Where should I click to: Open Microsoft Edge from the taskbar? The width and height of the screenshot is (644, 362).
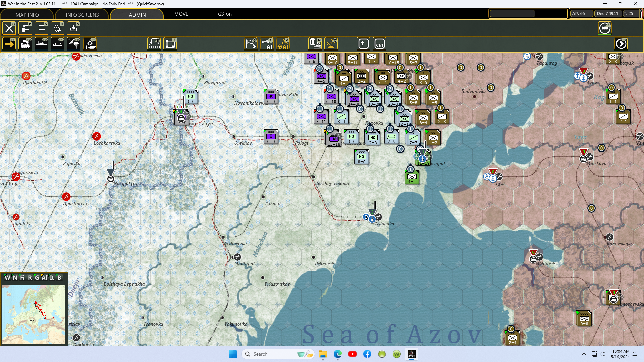coord(338,354)
